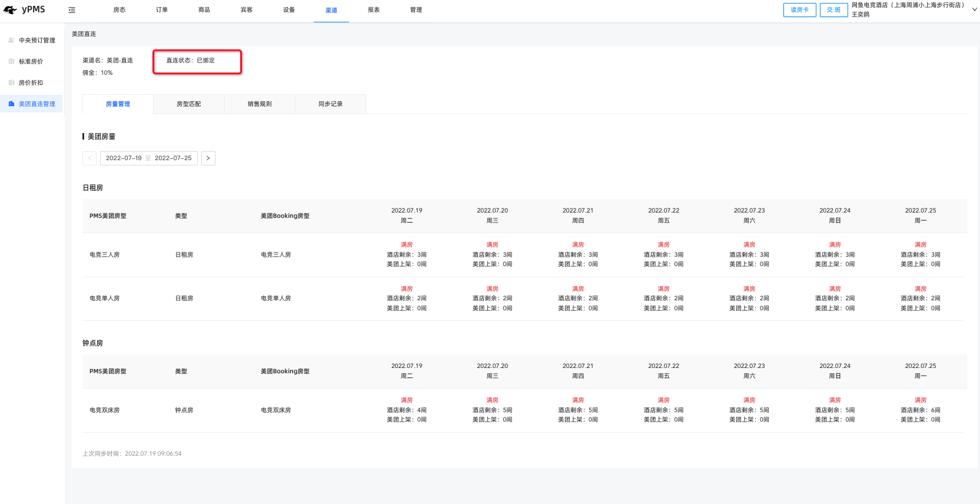Open 标准房价 in the sidebar
The width and height of the screenshot is (980, 504).
point(32,61)
